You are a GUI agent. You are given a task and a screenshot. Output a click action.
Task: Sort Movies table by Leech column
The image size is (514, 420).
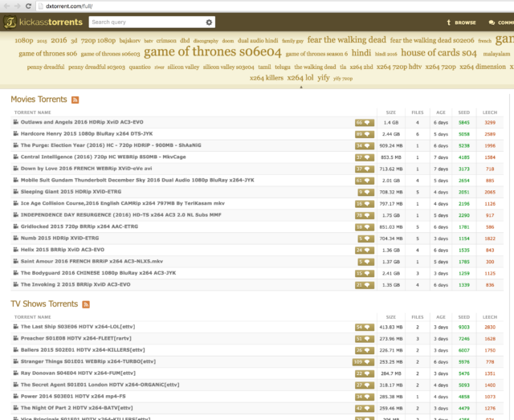(x=490, y=112)
